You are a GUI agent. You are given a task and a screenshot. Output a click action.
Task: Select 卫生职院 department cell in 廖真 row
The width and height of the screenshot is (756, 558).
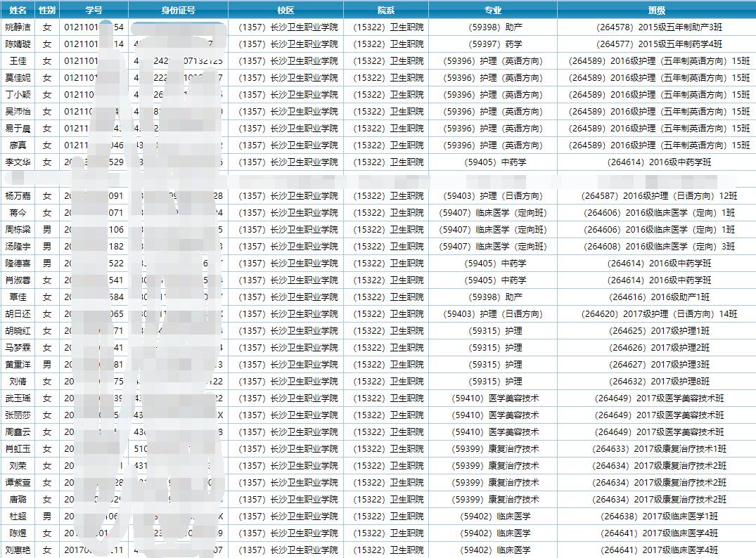[385, 145]
